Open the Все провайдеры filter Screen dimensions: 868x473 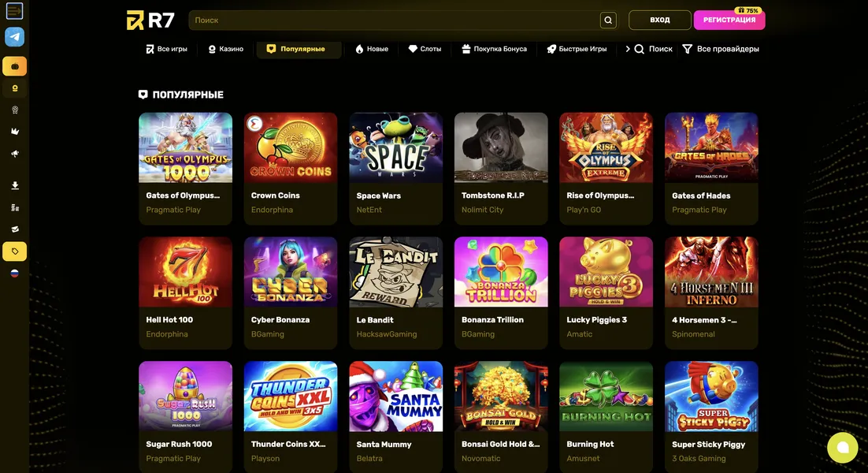pos(720,49)
